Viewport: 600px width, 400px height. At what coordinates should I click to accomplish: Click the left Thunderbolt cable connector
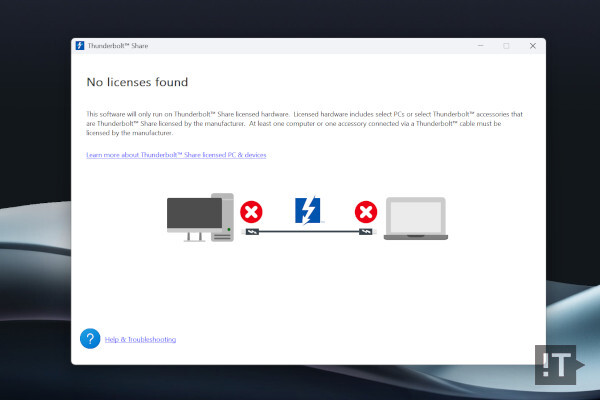click(x=254, y=232)
